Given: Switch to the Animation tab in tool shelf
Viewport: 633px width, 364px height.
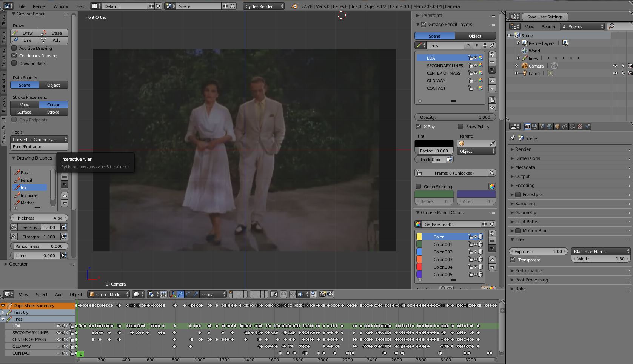Looking at the screenshot, I should pos(4,82).
